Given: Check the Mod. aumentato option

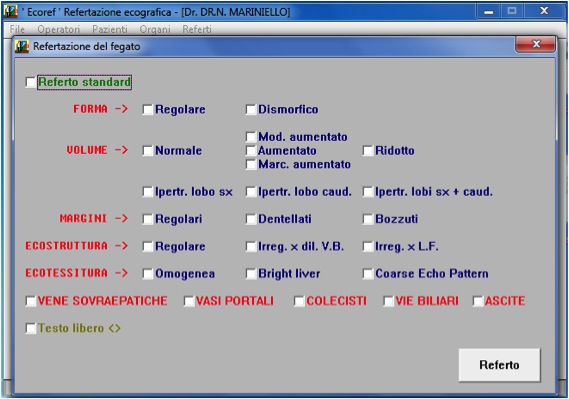Looking at the screenshot, I should pos(251,137).
